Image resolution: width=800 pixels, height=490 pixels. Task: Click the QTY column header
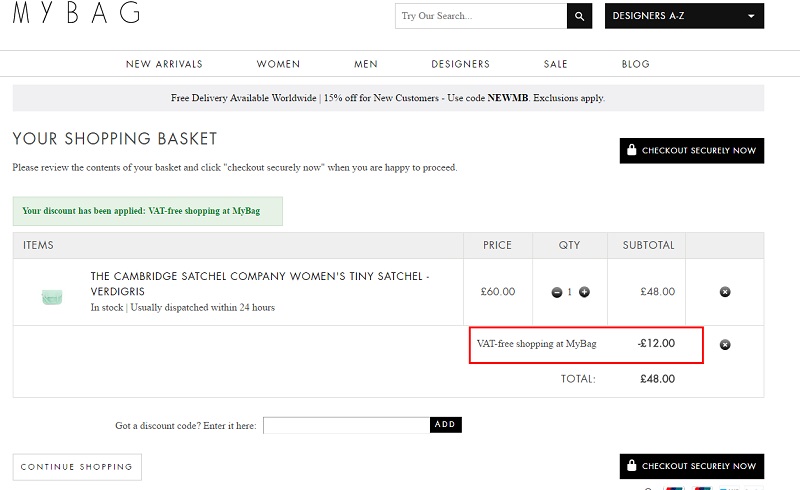pyautogui.click(x=569, y=245)
